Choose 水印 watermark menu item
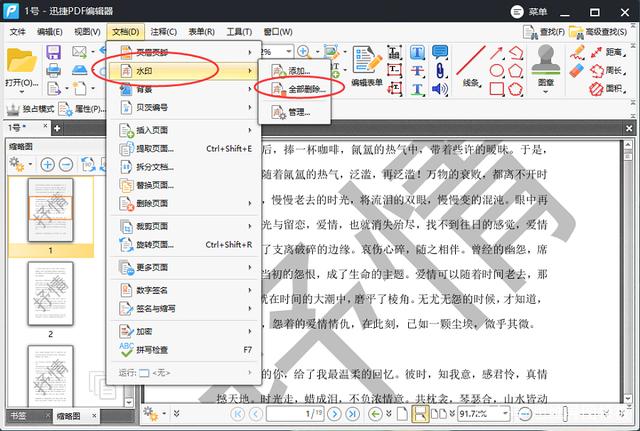The image size is (640, 431). [x=184, y=71]
